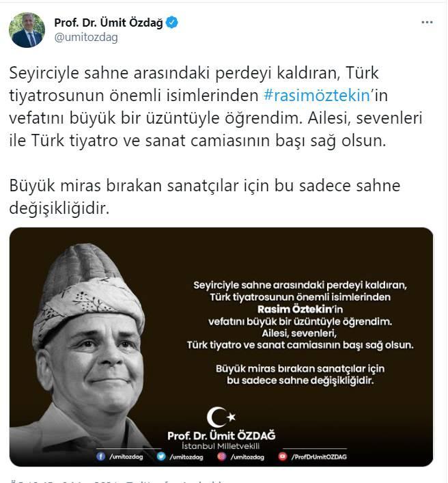Click the bold Rasim Öztekin'in name in image
The width and height of the screenshot is (448, 483).
(x=300, y=309)
